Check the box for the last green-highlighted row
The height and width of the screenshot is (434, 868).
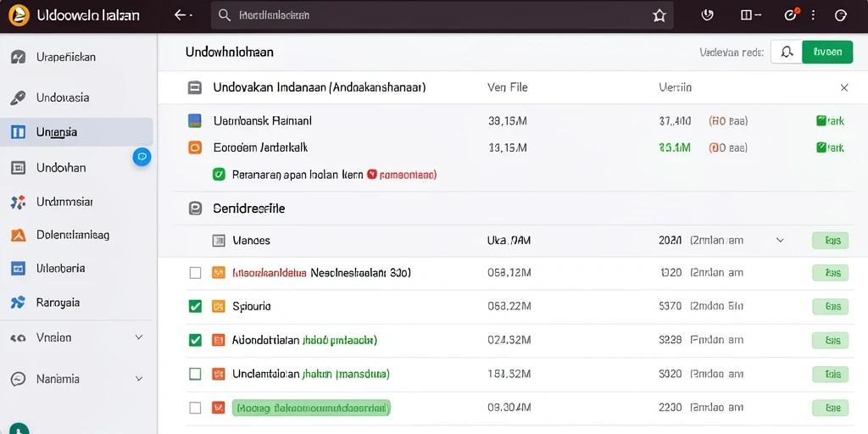pos(195,408)
